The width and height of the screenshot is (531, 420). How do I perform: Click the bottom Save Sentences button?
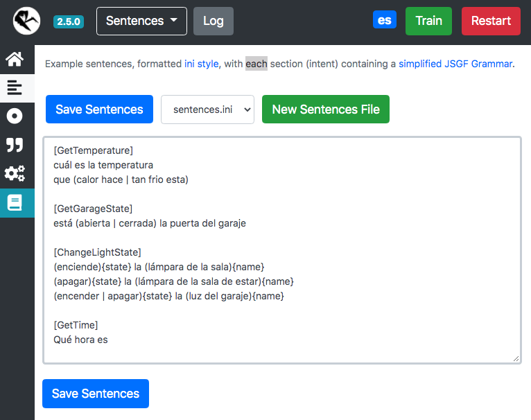[x=96, y=394]
